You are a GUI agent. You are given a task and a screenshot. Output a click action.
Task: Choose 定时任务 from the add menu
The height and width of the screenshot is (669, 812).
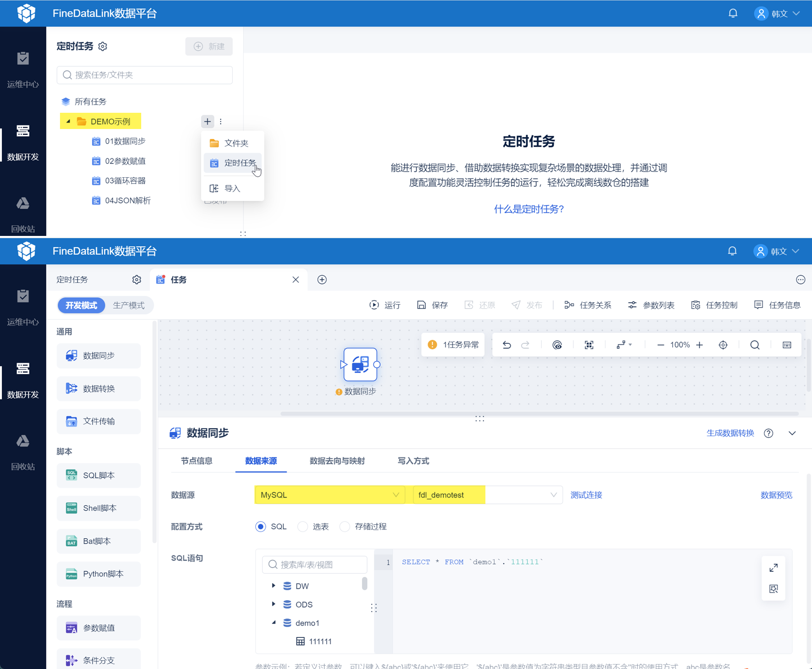232,163
